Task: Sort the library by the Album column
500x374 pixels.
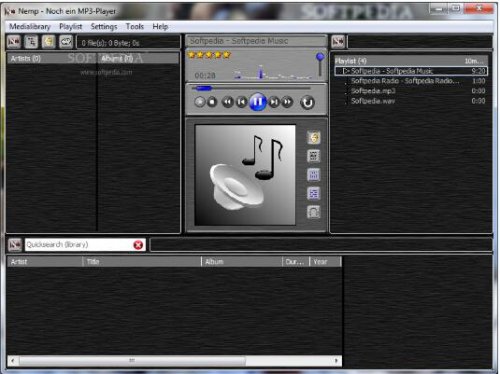Action: [242, 262]
